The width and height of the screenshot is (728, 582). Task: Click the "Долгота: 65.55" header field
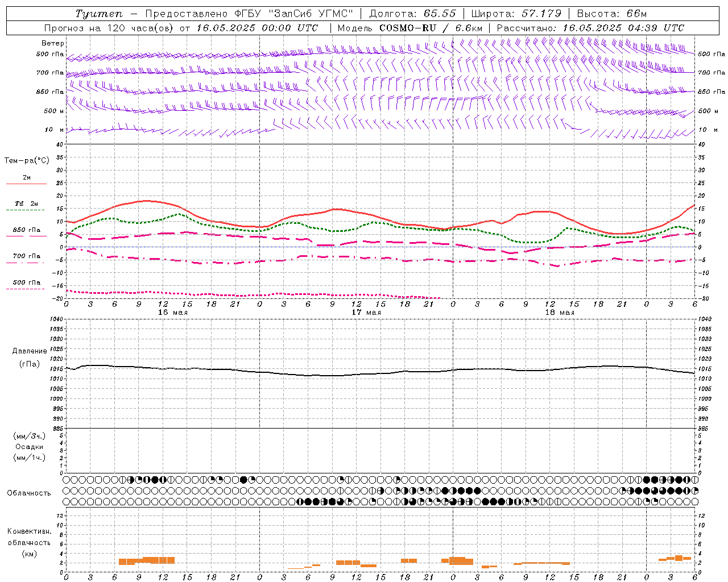click(x=413, y=14)
